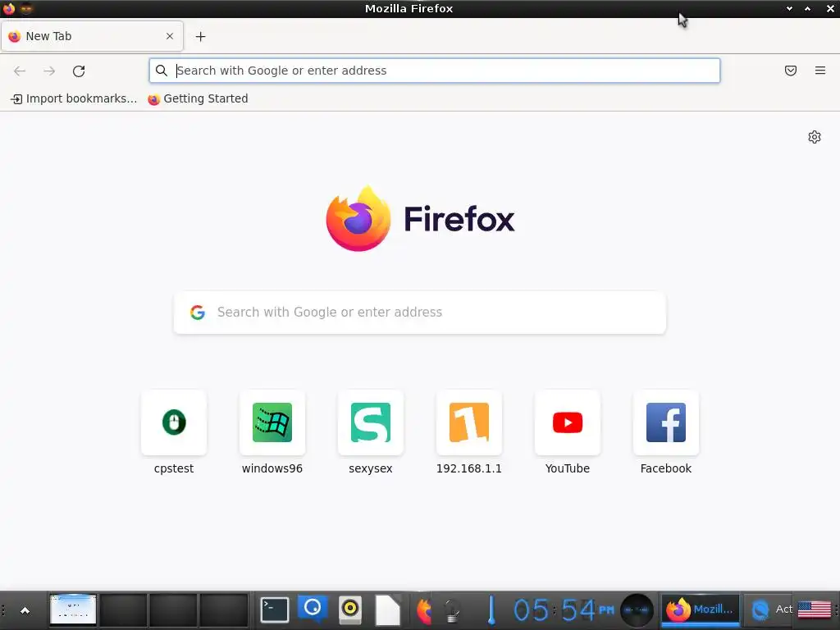
Task: Click the forward navigation arrow
Action: 49,71
